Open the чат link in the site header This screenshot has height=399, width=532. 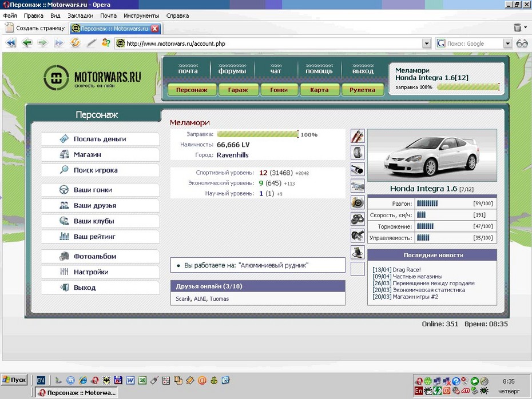click(x=276, y=71)
